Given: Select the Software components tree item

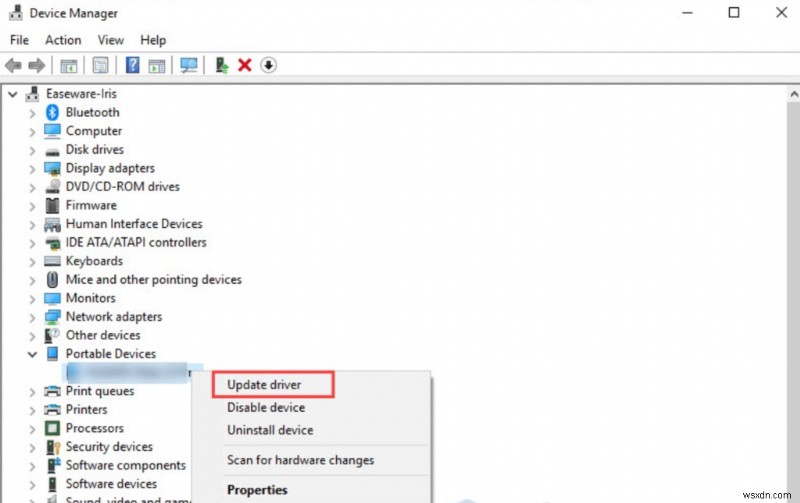Looking at the screenshot, I should [x=126, y=465].
